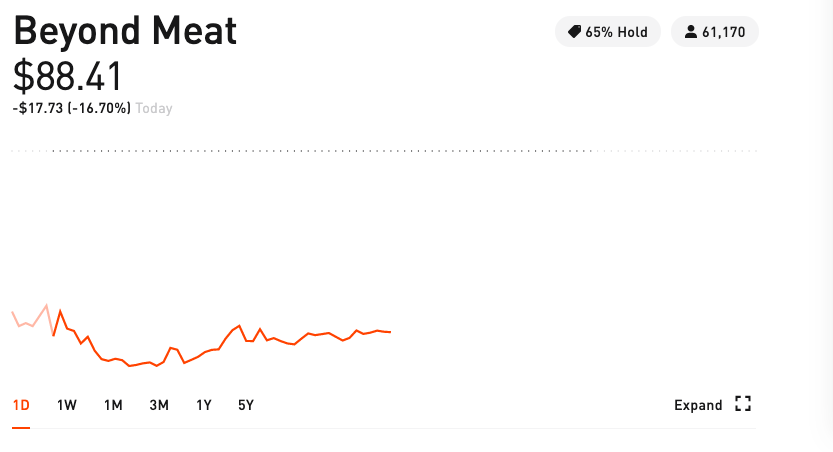Click the lowest dip of the orange line
Screen dimensions: 833x452
(130, 365)
